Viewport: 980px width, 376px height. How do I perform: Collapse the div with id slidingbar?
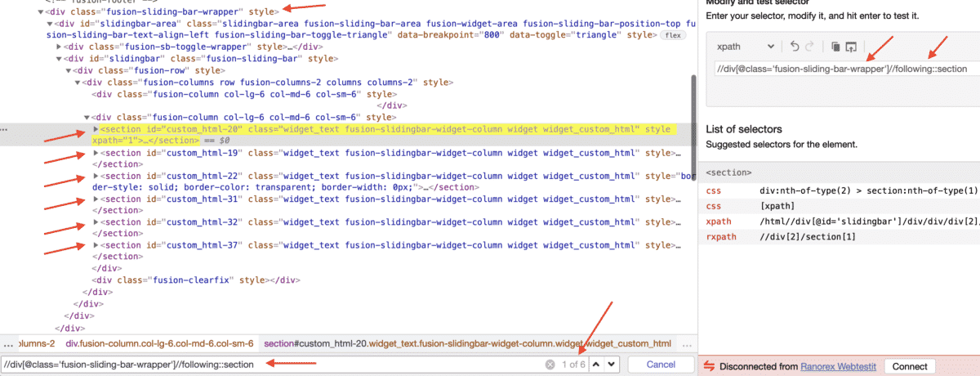click(58, 59)
